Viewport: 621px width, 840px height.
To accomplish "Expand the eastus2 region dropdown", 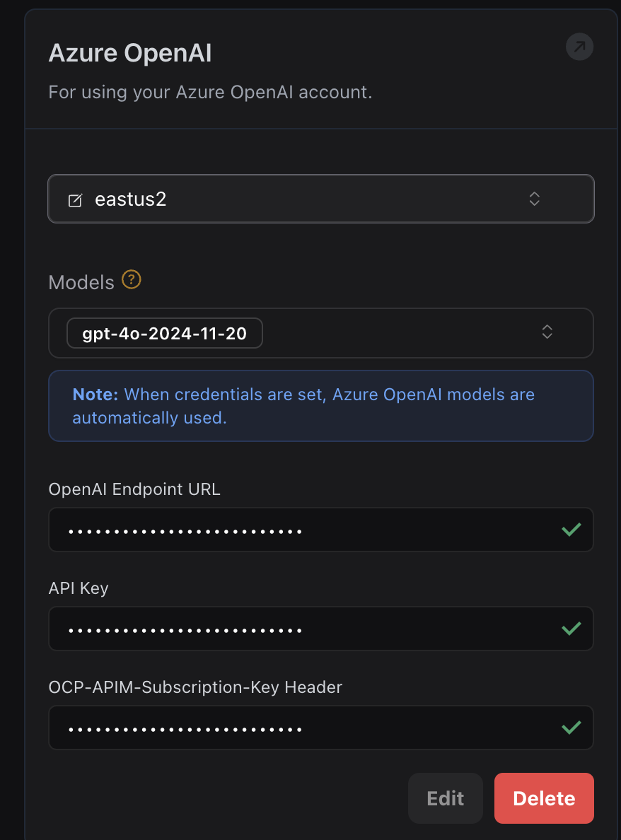I will pos(318,199).
